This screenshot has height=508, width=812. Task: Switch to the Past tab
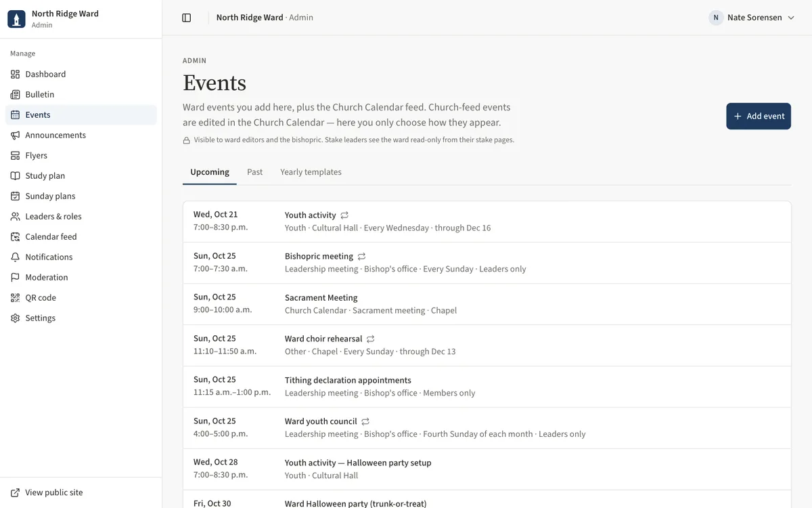tap(254, 172)
